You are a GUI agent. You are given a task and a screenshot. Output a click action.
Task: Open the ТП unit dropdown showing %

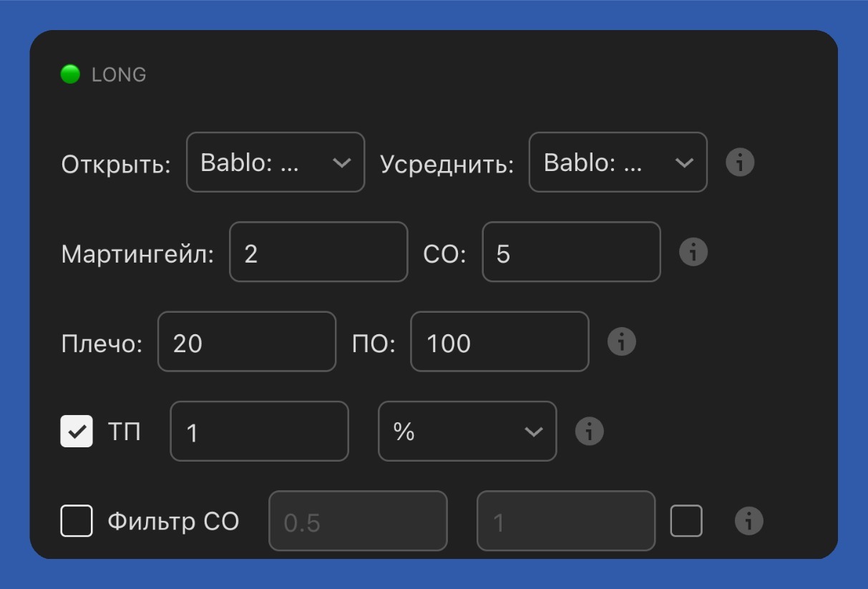[467, 431]
